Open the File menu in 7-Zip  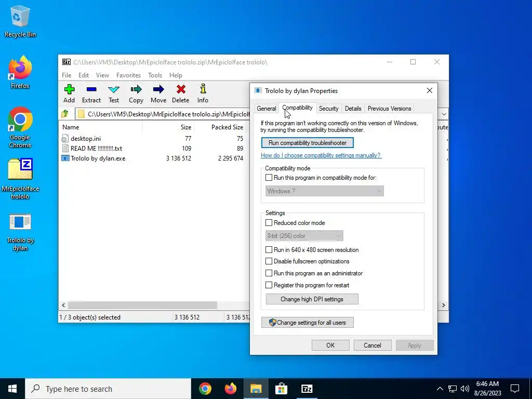pos(66,75)
